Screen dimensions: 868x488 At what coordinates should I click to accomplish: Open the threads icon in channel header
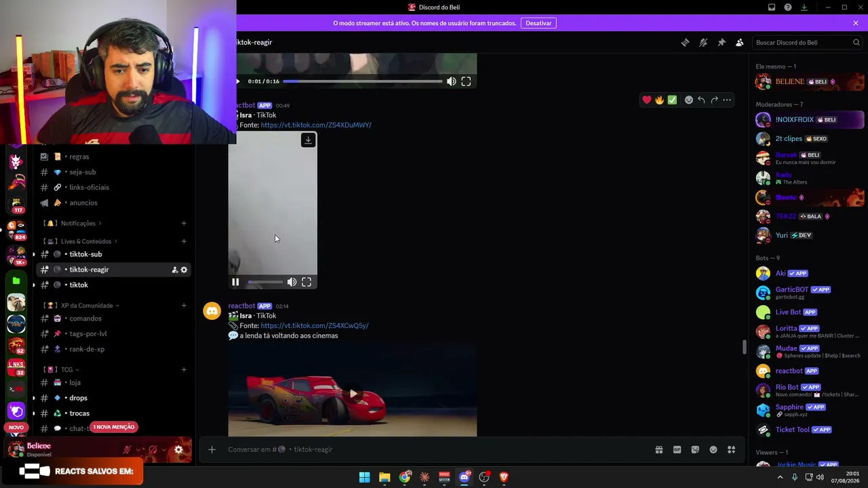click(685, 42)
